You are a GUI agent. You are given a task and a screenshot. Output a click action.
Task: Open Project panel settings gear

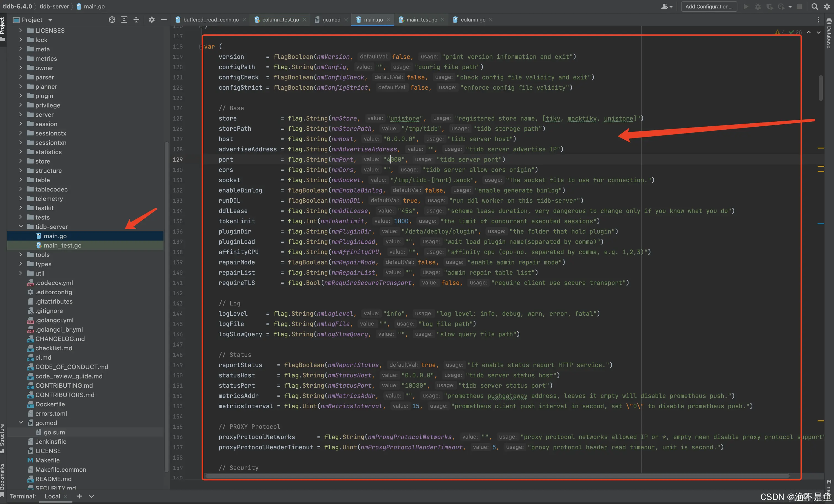(152, 20)
